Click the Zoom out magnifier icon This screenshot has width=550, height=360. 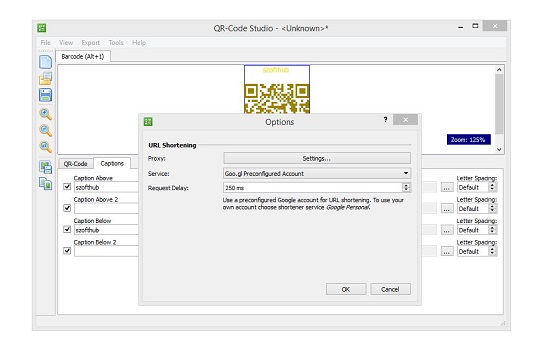click(x=45, y=131)
